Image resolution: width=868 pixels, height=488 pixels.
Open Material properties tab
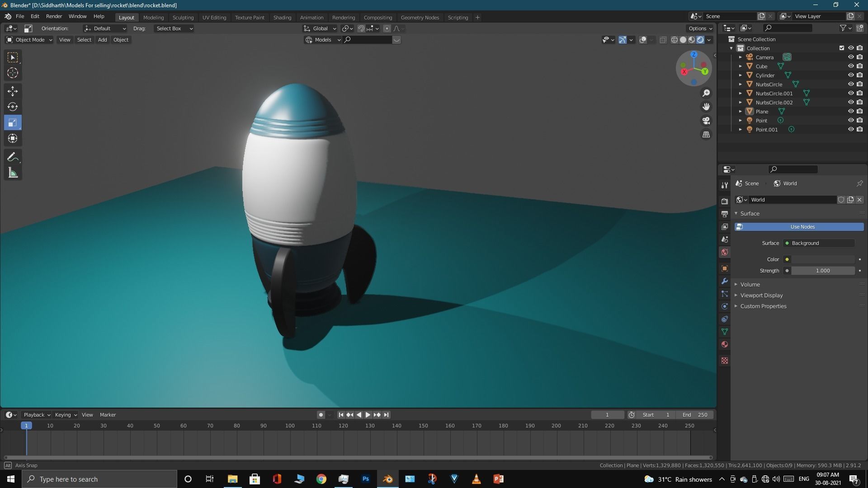725,344
